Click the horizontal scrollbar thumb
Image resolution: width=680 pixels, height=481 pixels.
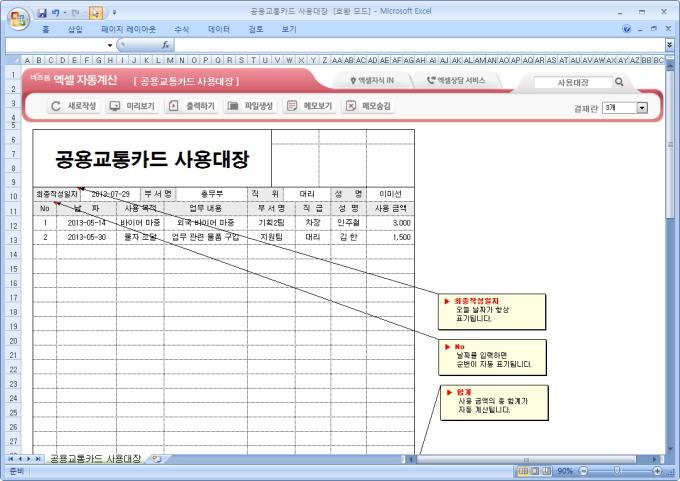[526, 459]
